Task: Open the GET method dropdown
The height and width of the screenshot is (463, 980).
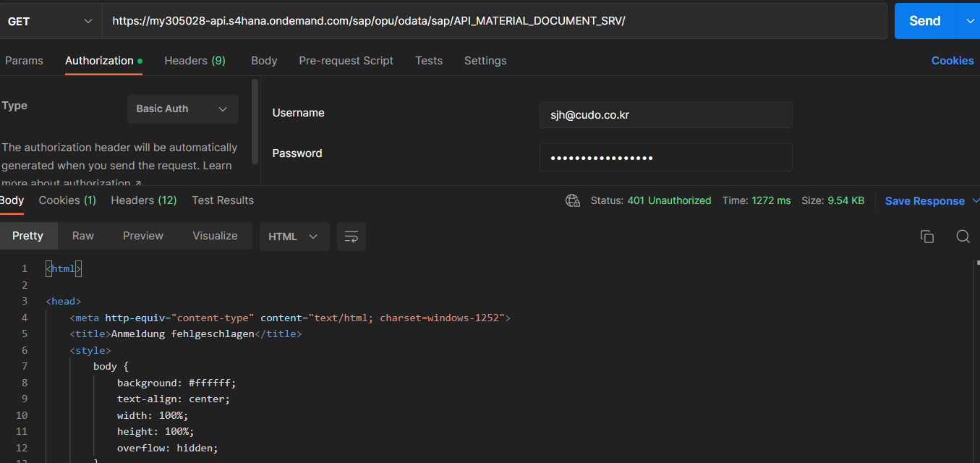Action: coord(51,21)
